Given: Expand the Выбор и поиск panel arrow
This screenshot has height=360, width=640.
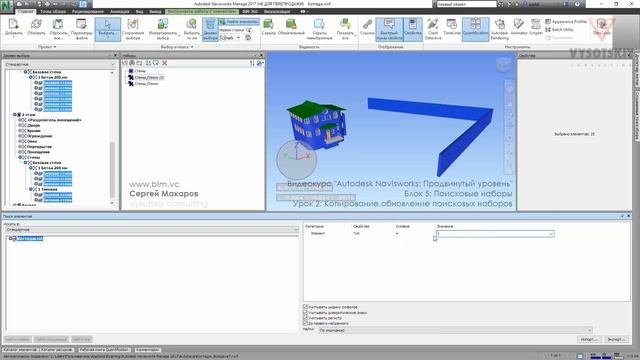Looking at the screenshot, I should pos(192,47).
